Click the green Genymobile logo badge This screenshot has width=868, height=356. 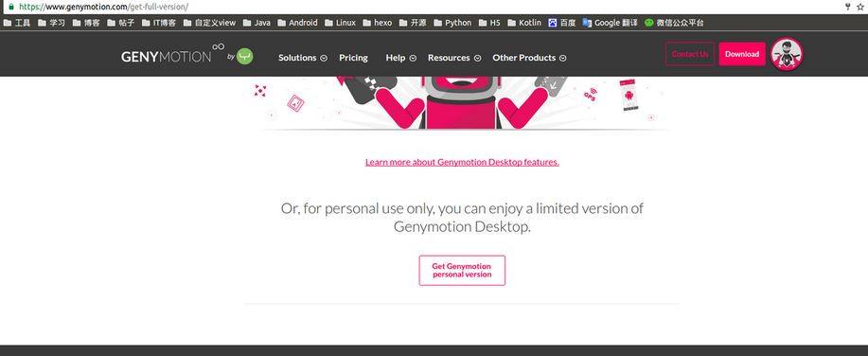[244, 57]
